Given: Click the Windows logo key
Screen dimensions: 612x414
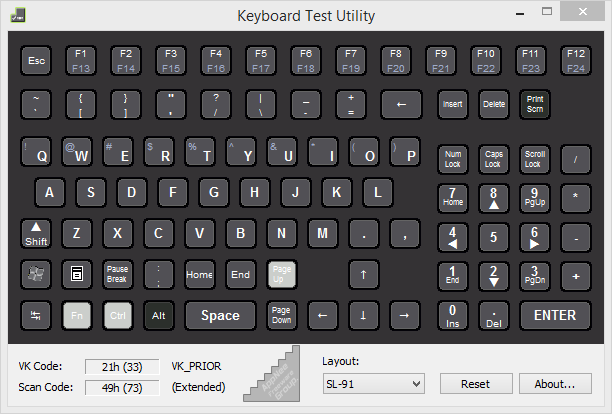Looking at the screenshot, I should click(x=36, y=274).
